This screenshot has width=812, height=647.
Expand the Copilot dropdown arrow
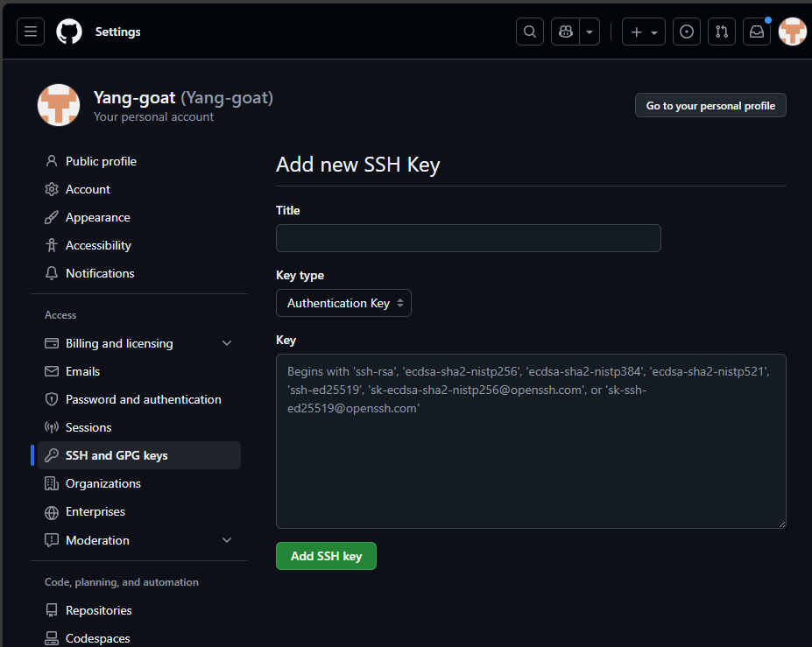click(590, 32)
